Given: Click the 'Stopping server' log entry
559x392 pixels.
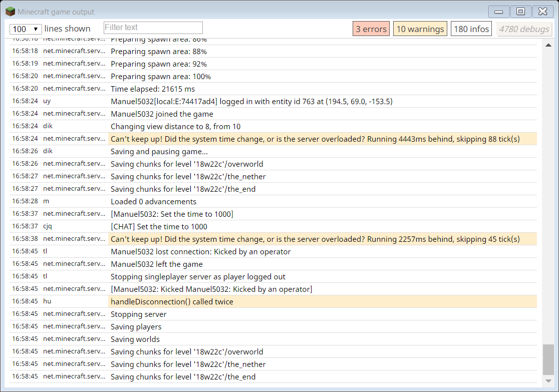Looking at the screenshot, I should click(139, 314).
